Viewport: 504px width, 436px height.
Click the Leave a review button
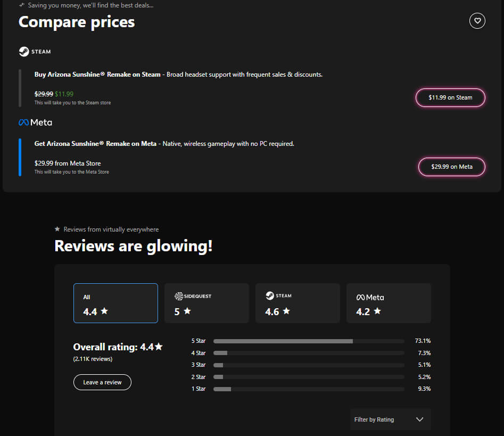tap(102, 382)
